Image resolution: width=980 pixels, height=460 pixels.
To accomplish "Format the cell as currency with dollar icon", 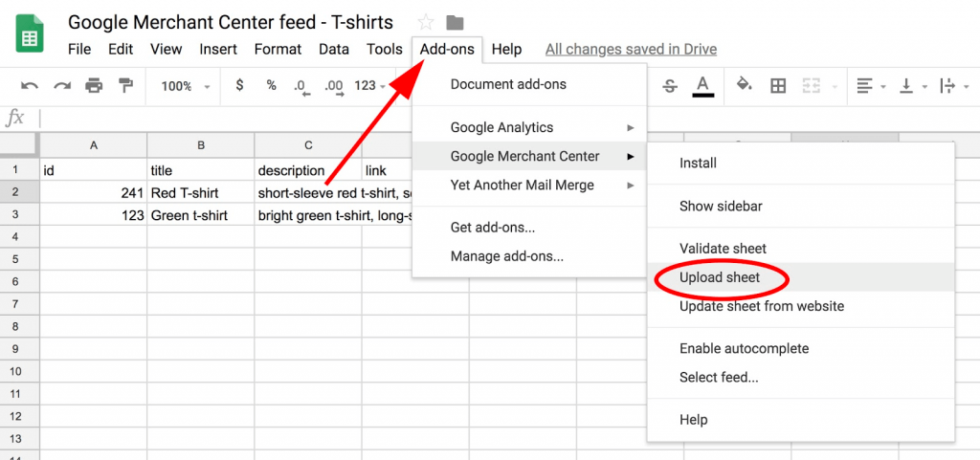I will point(239,86).
